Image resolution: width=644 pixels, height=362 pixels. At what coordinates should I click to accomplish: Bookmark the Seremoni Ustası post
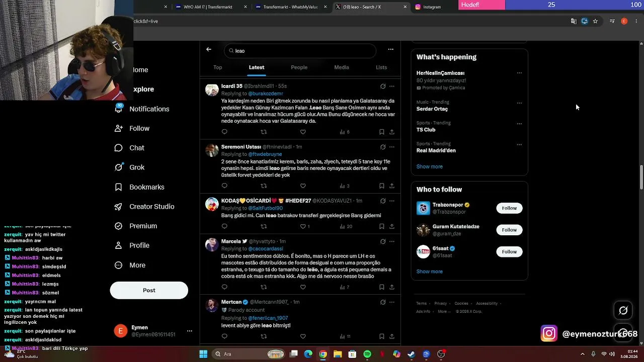381,186
